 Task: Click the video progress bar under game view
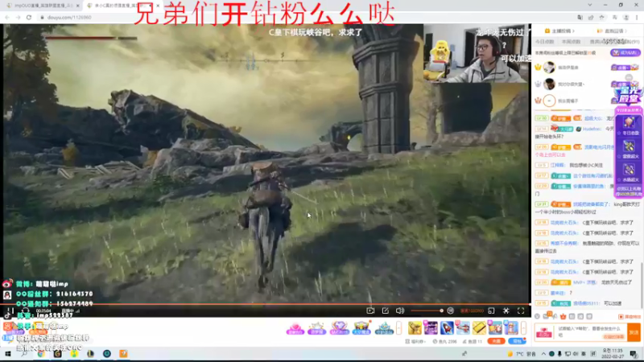coord(266,304)
